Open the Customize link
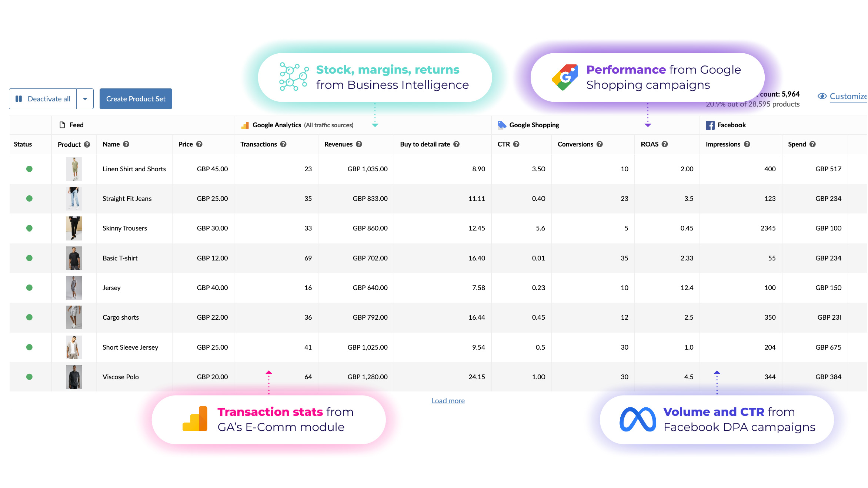 (x=848, y=97)
